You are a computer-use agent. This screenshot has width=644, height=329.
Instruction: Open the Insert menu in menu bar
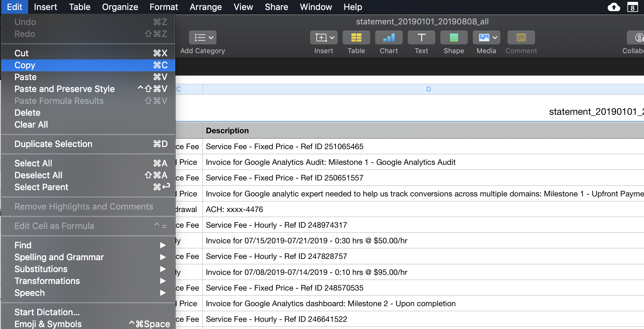tap(45, 7)
